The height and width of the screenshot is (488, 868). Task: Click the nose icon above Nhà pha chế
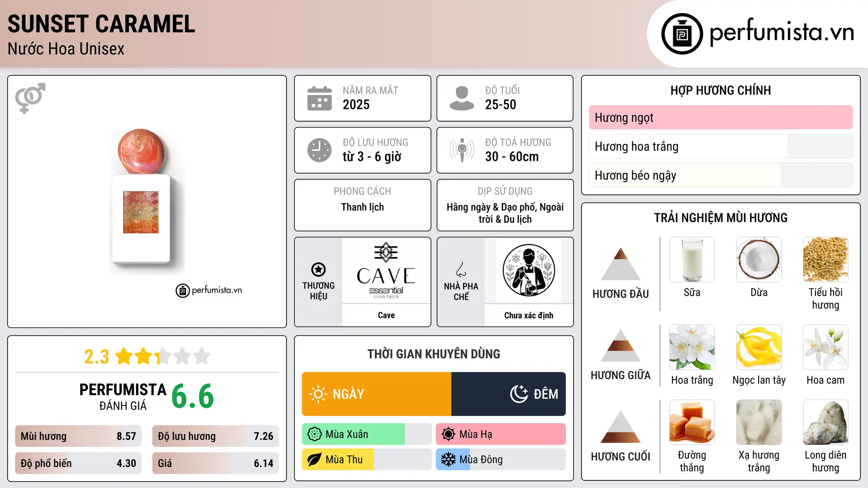[461, 269]
